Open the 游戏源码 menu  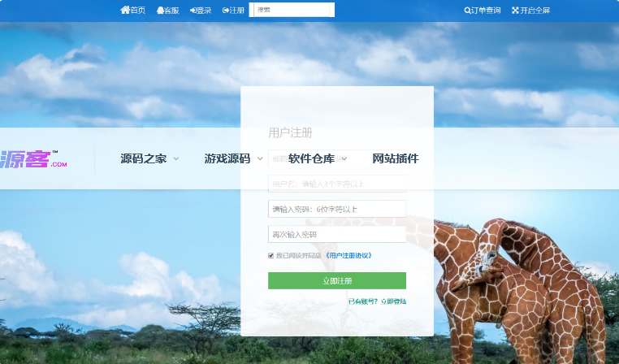tap(227, 158)
